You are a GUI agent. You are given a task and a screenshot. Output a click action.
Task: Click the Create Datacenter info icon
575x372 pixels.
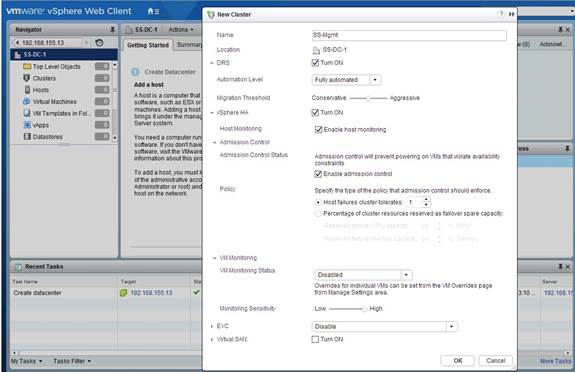[135, 72]
